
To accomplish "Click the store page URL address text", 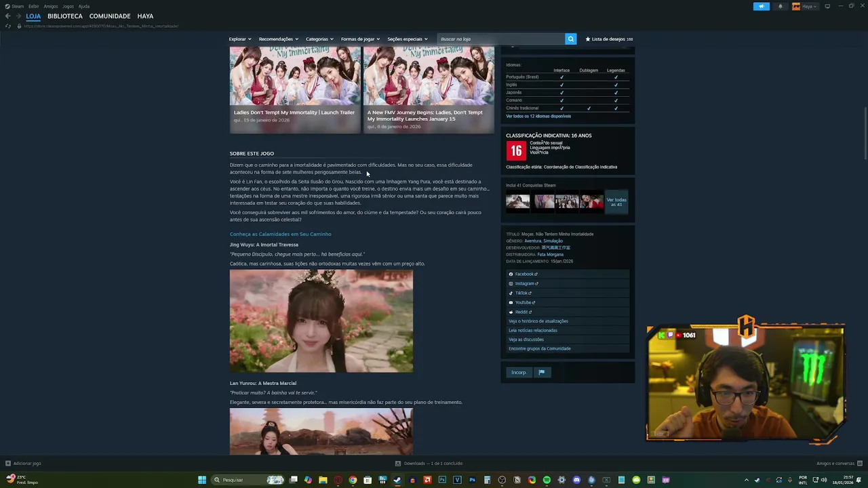I will (101, 26).
